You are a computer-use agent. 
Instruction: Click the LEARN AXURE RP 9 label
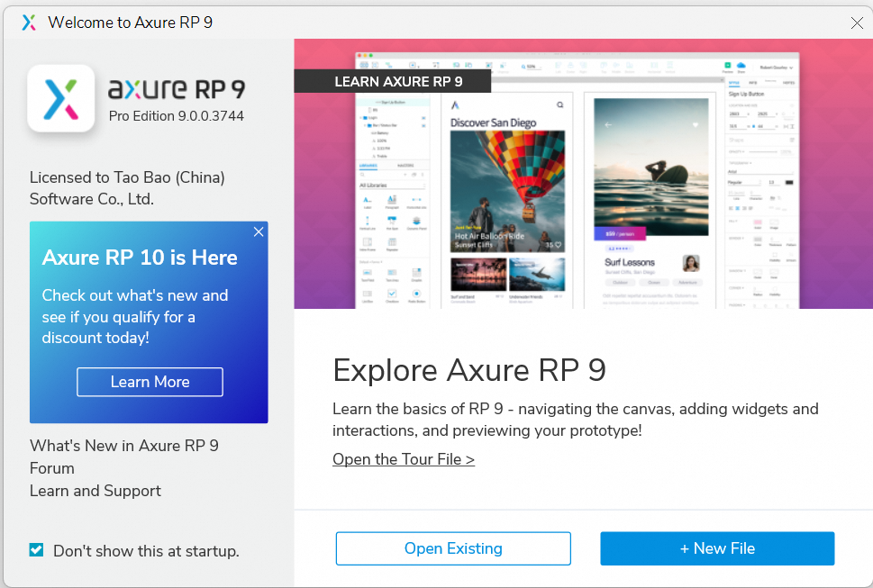tap(393, 81)
